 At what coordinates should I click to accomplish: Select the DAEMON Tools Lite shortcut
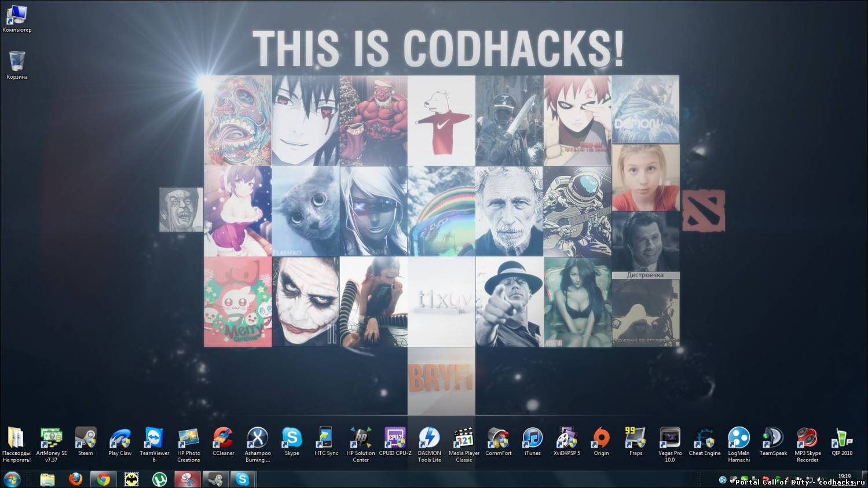[430, 445]
